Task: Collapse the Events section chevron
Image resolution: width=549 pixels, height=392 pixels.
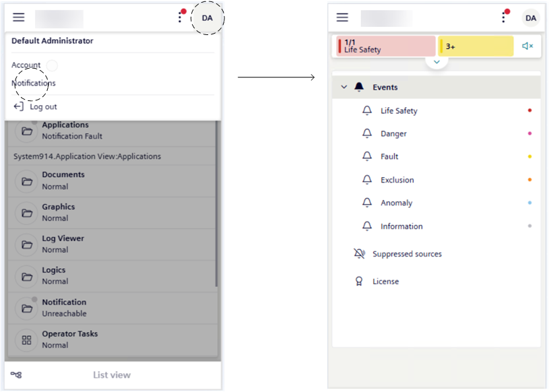Action: (x=344, y=87)
